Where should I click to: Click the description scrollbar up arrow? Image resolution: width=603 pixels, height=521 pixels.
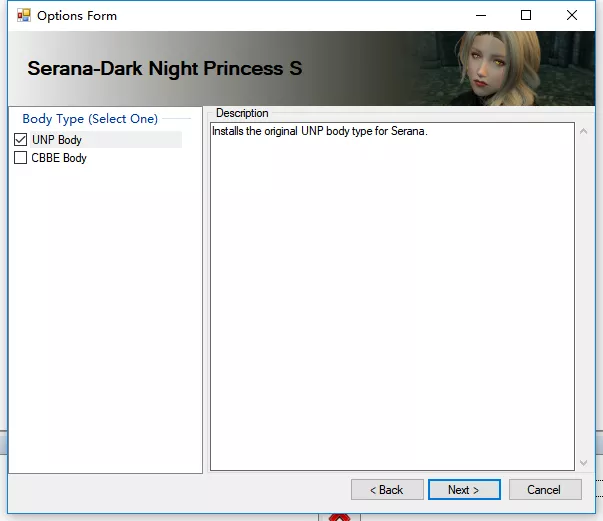pyautogui.click(x=583, y=131)
